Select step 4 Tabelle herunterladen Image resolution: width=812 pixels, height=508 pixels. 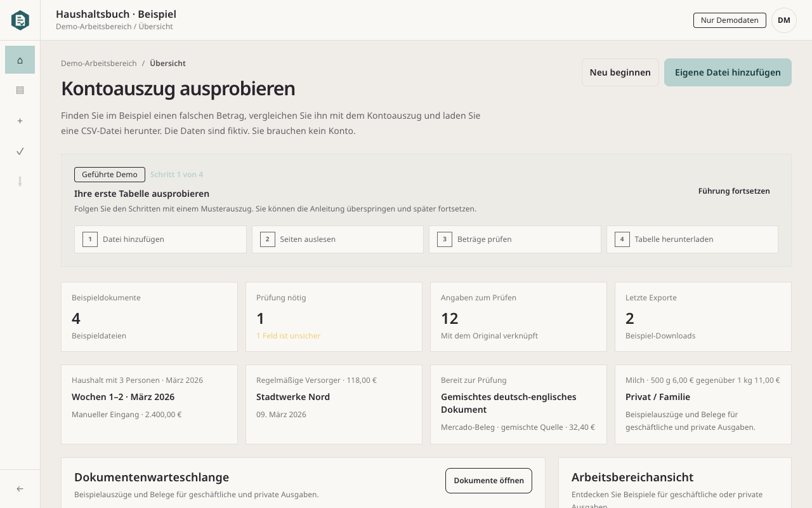(x=692, y=239)
